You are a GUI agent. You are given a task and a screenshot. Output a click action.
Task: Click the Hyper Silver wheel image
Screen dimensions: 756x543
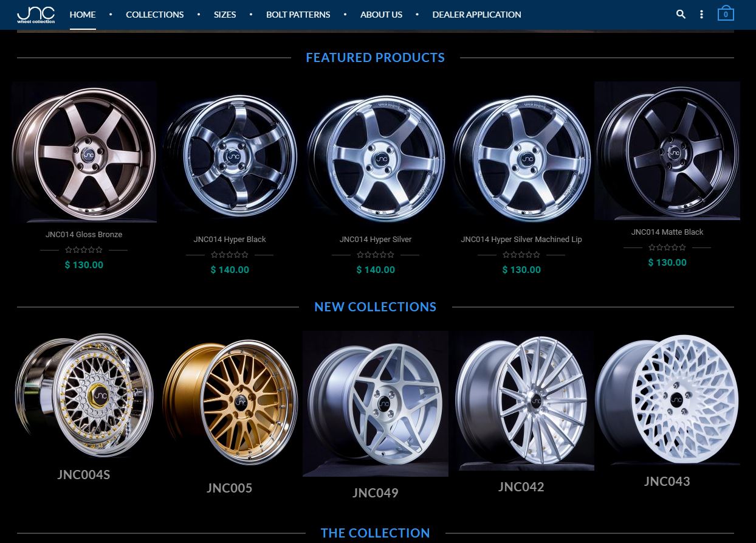376,156
